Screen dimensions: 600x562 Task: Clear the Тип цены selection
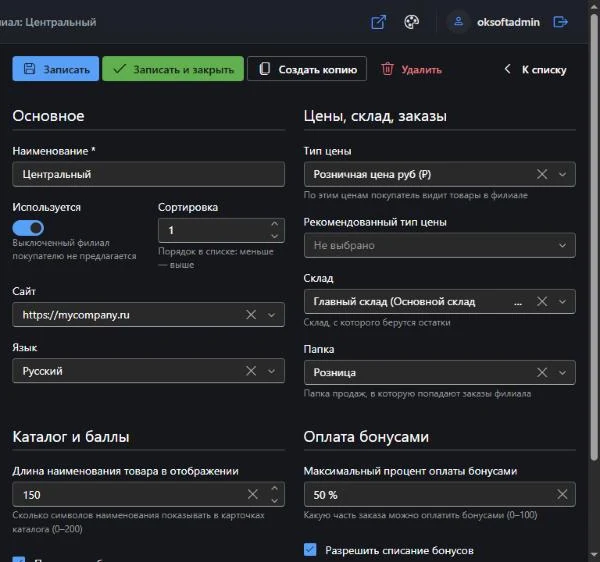click(542, 174)
